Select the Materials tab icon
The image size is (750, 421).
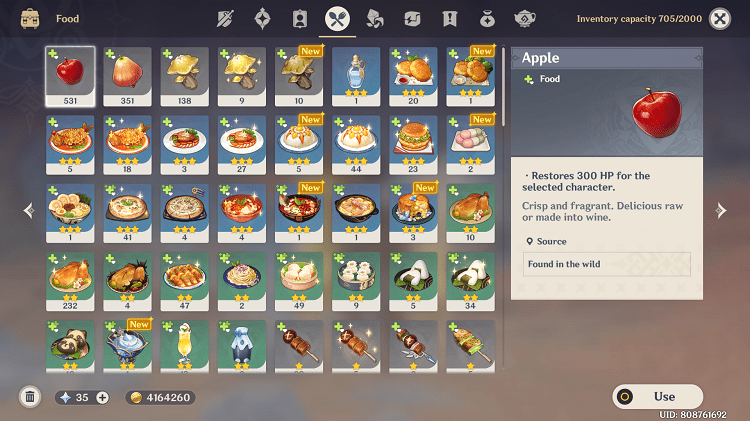point(375,19)
